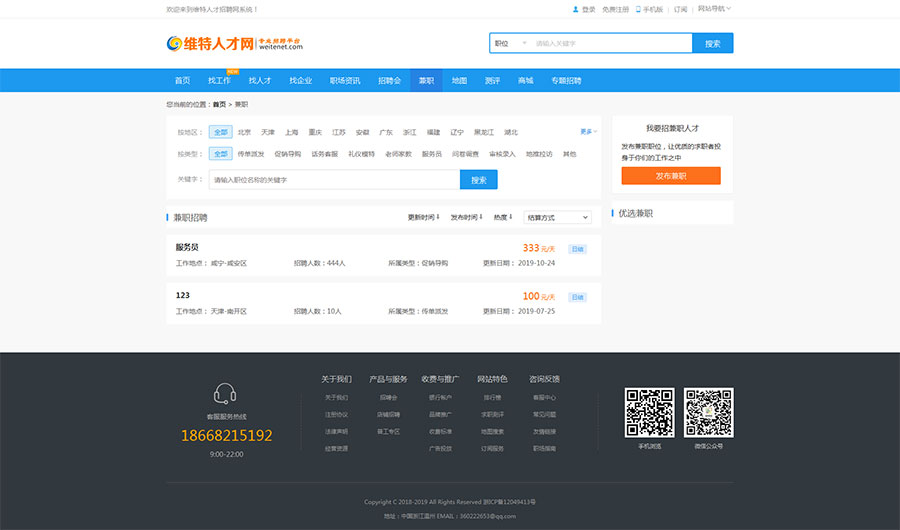This screenshot has height=530, width=900.
Task: Click the 微信公众号 QR code
Action: coord(708,412)
